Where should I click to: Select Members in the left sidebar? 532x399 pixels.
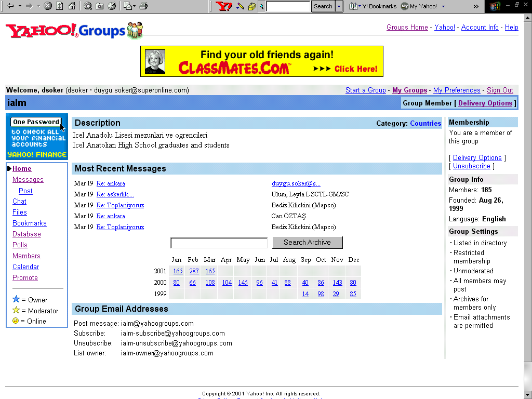pos(26,256)
